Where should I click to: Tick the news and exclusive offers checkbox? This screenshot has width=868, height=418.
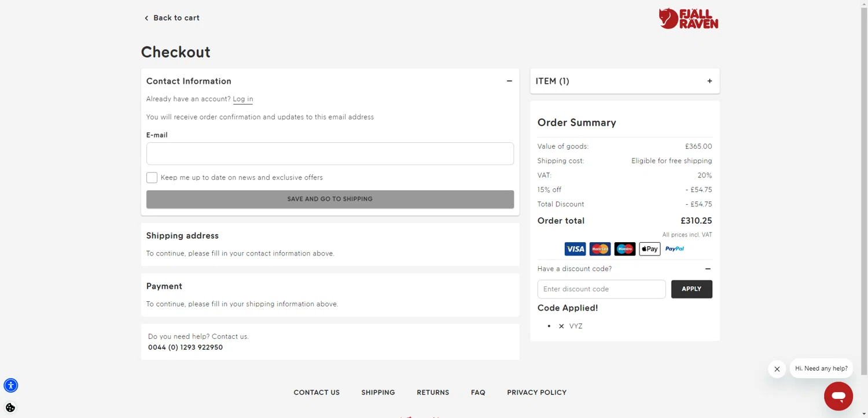coord(152,177)
